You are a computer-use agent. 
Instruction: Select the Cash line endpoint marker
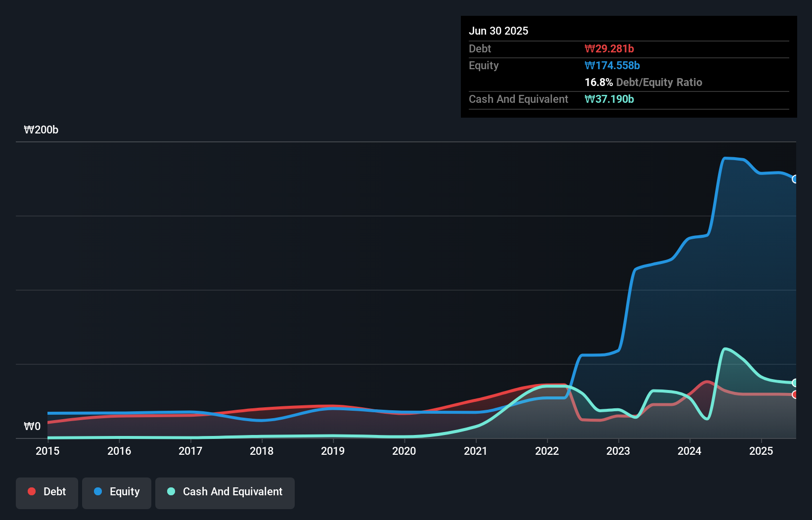point(795,383)
